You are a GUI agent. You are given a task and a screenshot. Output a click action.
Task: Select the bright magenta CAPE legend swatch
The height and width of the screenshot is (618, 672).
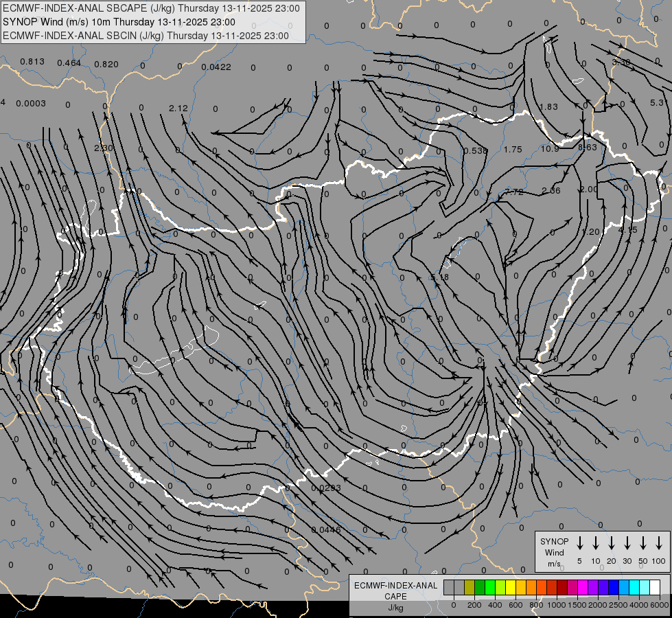coord(583,587)
